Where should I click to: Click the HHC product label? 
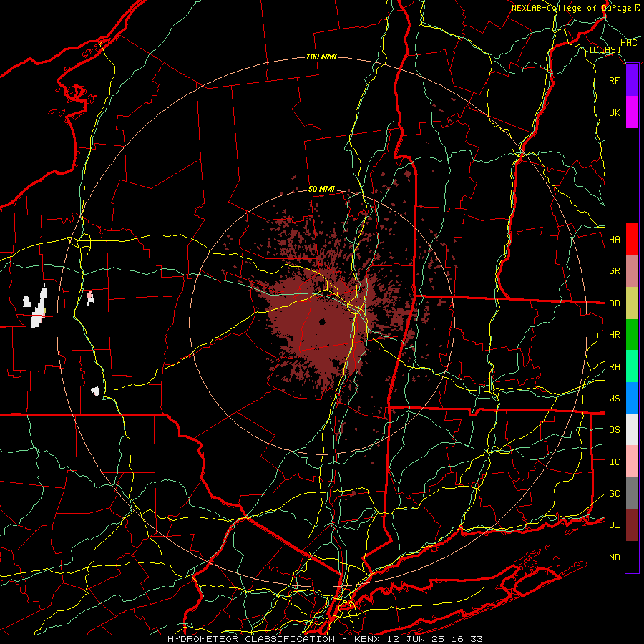pyautogui.click(x=629, y=43)
